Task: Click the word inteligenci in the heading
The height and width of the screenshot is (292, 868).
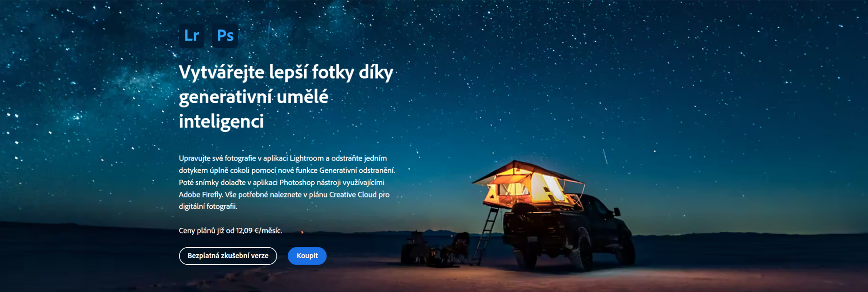Action: 221,122
